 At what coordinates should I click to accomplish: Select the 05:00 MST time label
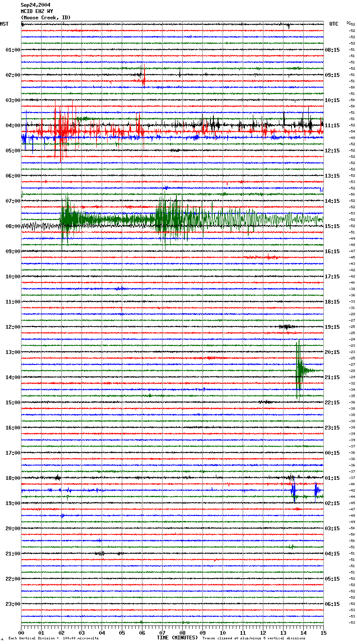(13, 151)
